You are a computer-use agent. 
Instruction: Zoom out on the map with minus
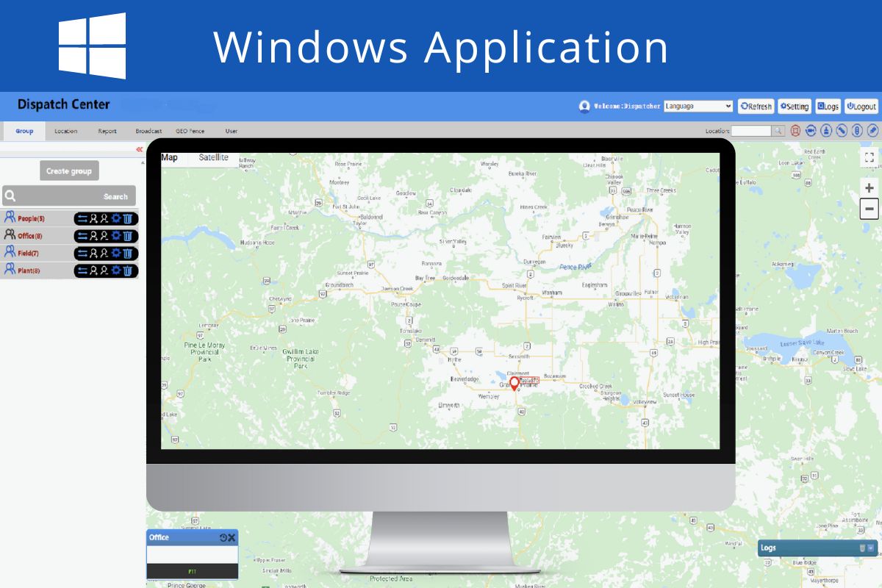(x=870, y=209)
